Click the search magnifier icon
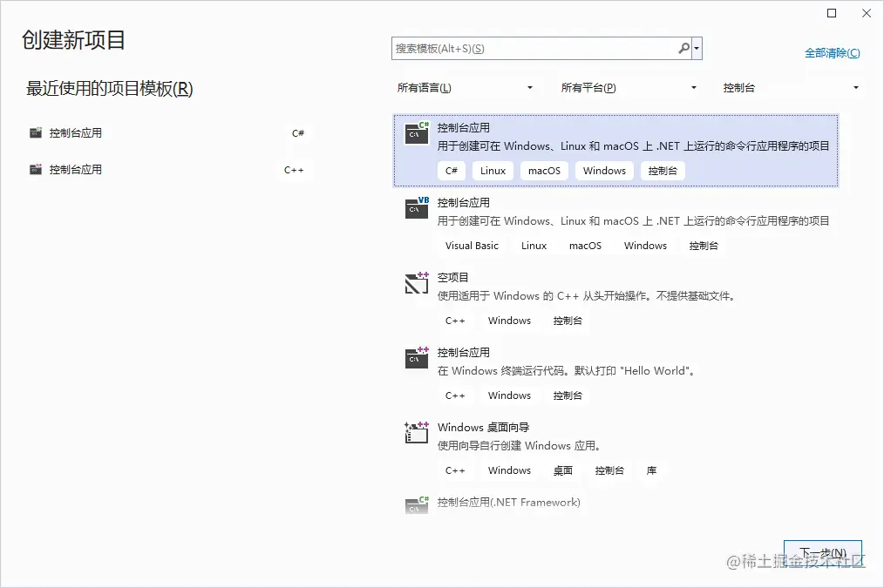This screenshot has width=884, height=588. (x=683, y=48)
